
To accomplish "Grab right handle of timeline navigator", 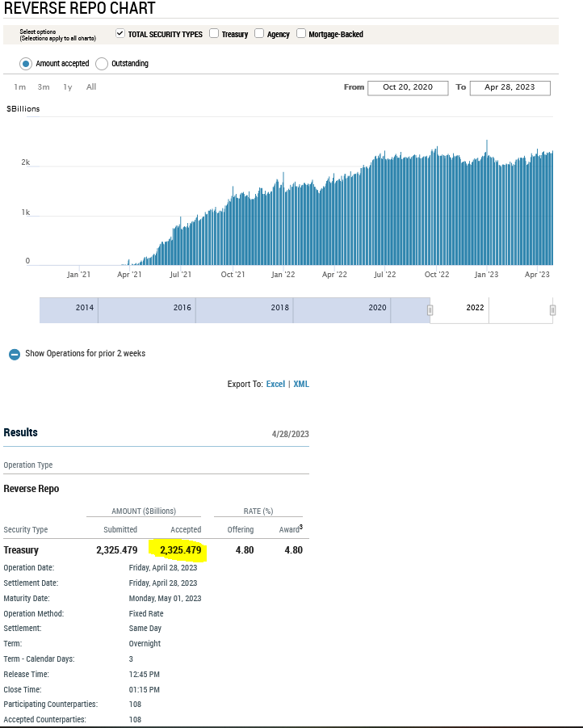I will coord(552,310).
